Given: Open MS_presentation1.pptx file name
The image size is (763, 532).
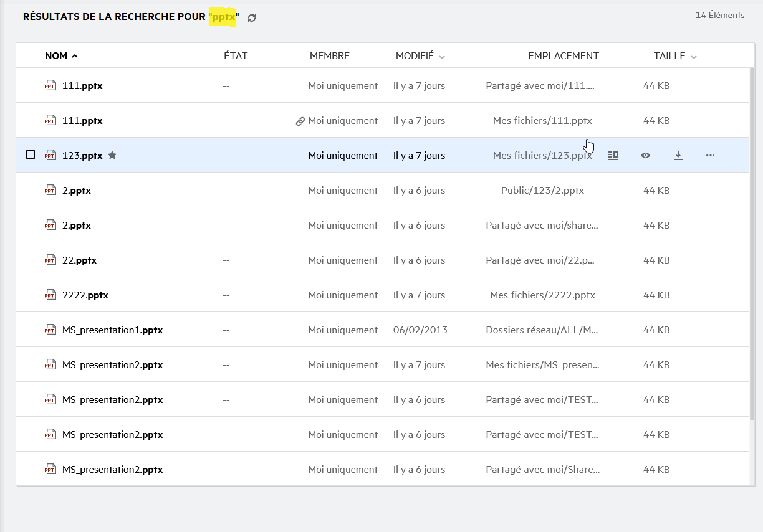Looking at the screenshot, I should pyautogui.click(x=112, y=330).
